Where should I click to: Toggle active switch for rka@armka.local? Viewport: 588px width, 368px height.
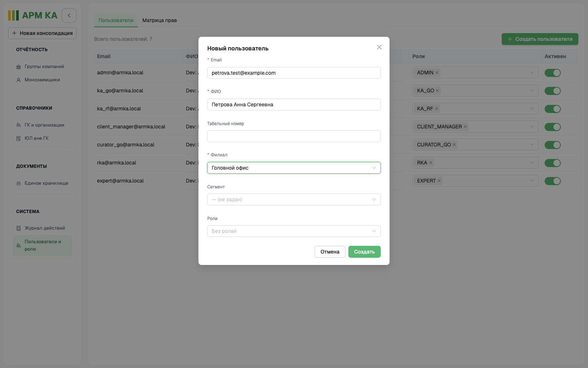[552, 163]
